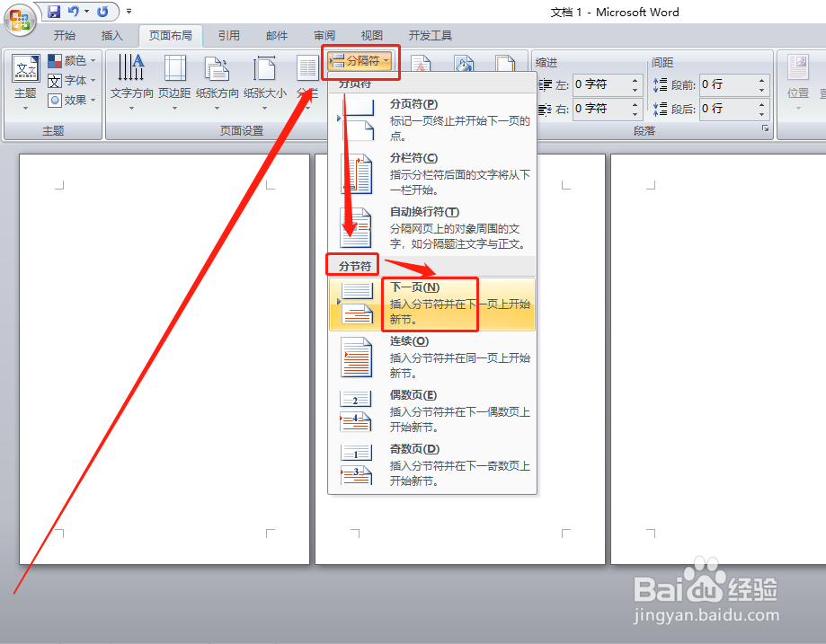Open 文字方向 text direction menu

pyautogui.click(x=132, y=82)
